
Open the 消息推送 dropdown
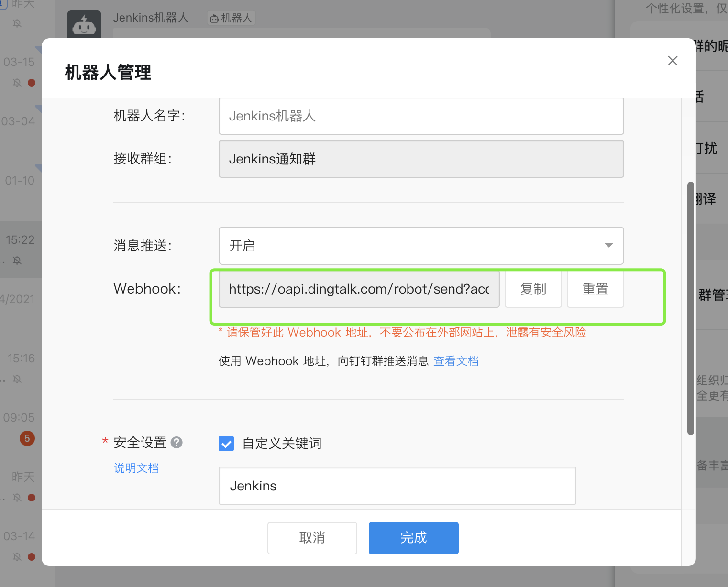pos(421,246)
